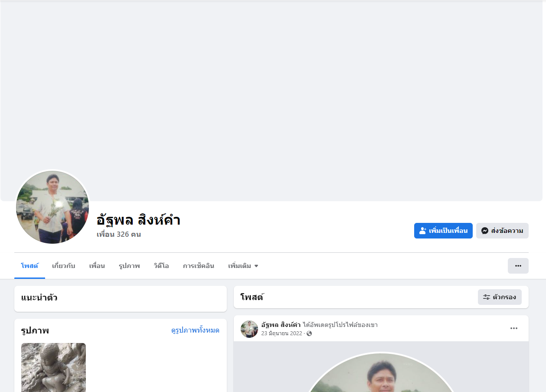
Task: Open the การเช็คอิน tab
Action: coord(198,266)
